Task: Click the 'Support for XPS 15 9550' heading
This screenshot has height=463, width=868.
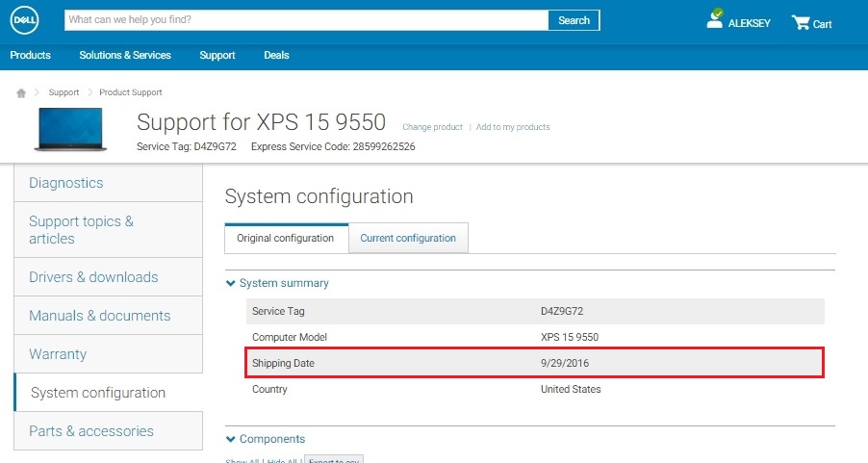Action: (262, 122)
